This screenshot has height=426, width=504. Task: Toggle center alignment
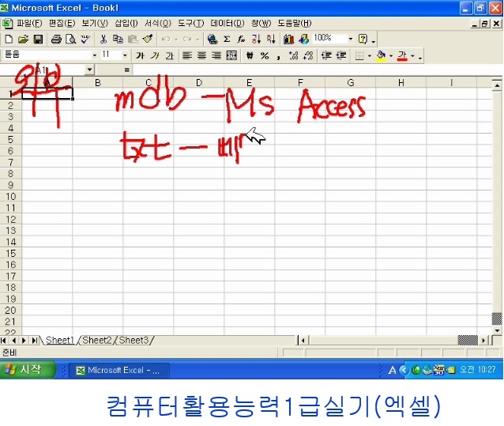point(202,56)
